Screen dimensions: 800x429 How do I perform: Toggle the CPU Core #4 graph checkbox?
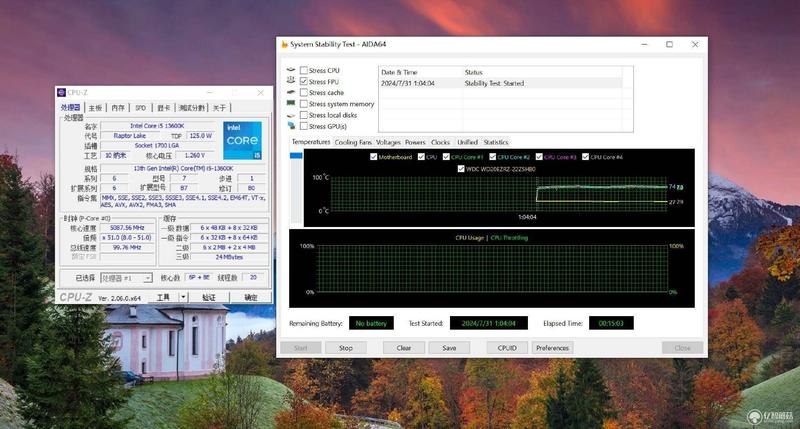(x=585, y=157)
